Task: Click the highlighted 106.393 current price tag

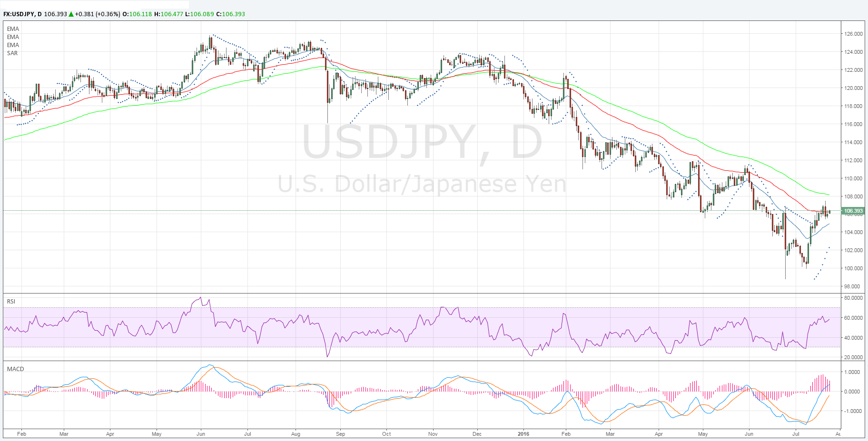Action: point(853,211)
